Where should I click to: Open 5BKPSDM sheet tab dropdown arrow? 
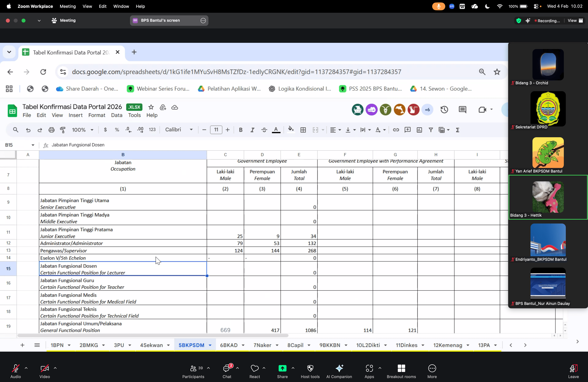point(210,345)
